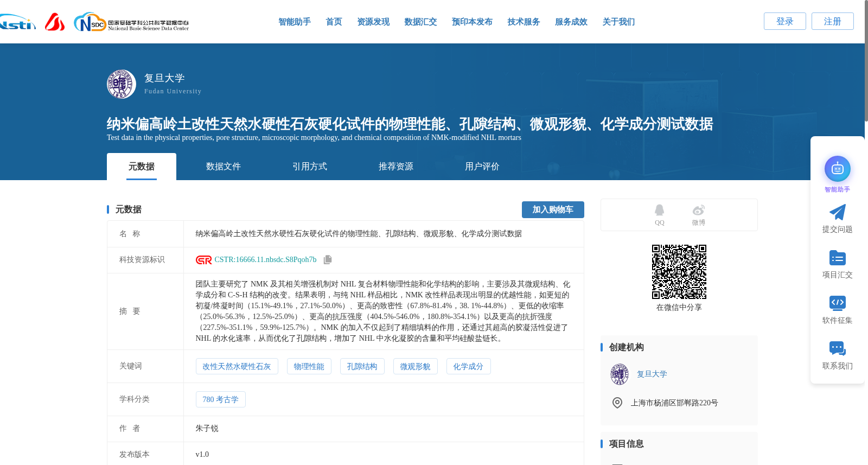Click the 在微信中分享 caption
Screen dimensions: 868x465
(x=679, y=308)
